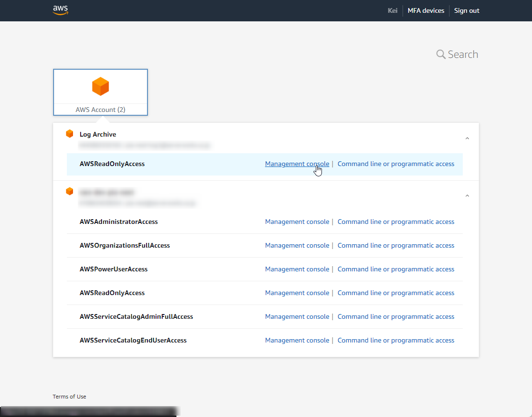The width and height of the screenshot is (532, 417).
Task: Click the AWSAdministratorAccess role name
Action: [119, 222]
